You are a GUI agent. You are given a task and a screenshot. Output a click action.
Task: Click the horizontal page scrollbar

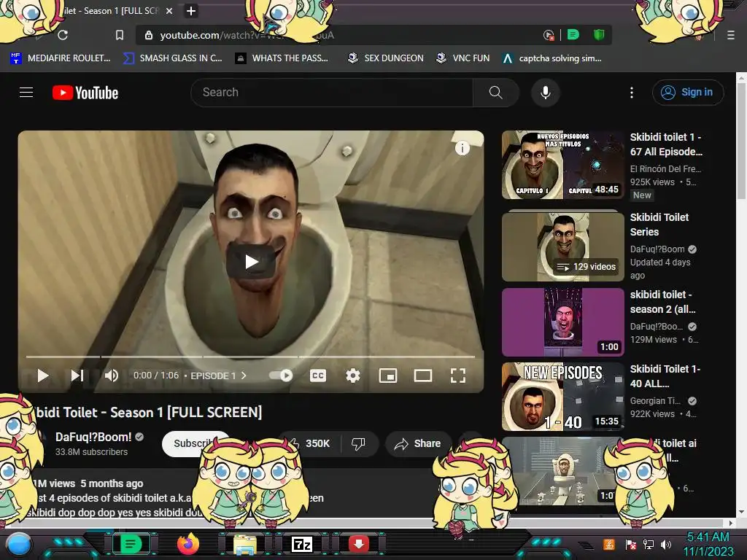click(365, 523)
